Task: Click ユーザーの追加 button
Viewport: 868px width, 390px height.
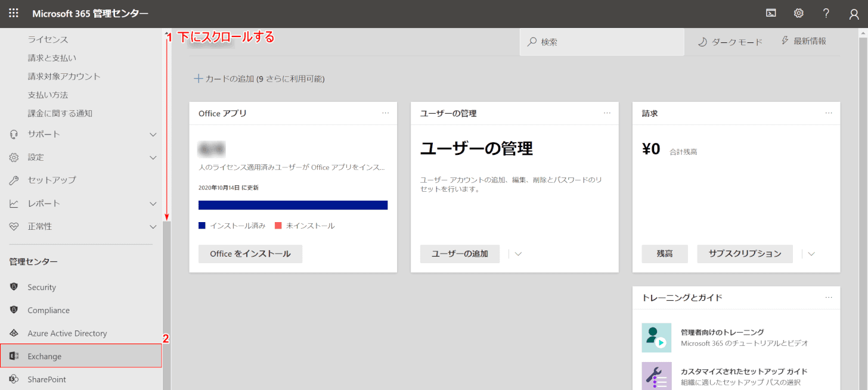Action: pyautogui.click(x=460, y=254)
